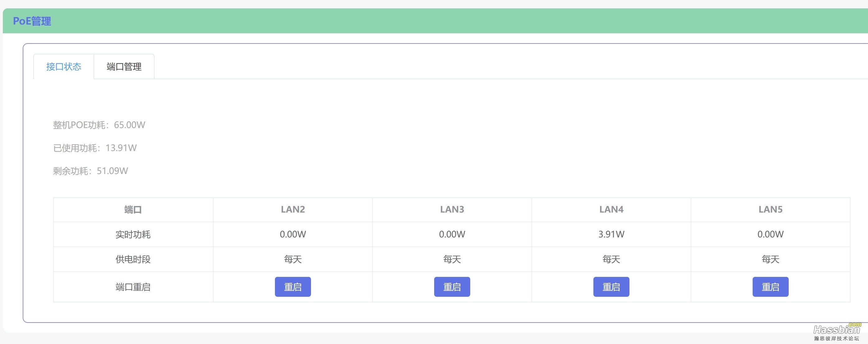Click the Hassbian logo watermark
Viewport: 868px width, 344px height.
point(837,332)
